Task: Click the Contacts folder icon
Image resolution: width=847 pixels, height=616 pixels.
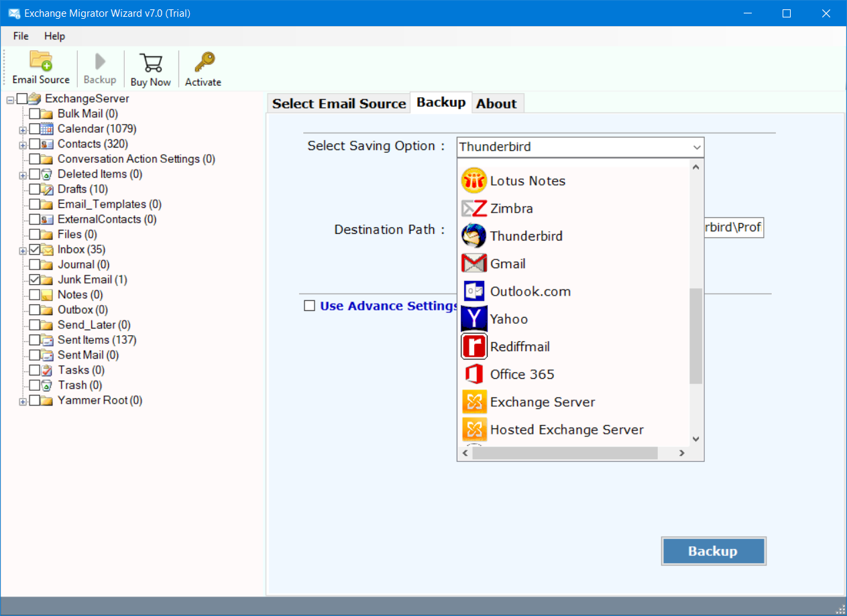Action: 47,144
